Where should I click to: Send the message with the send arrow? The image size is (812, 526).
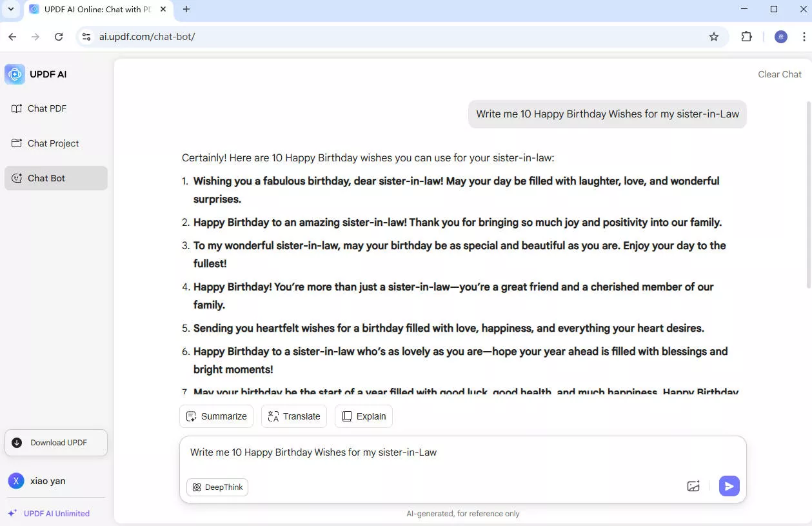pyautogui.click(x=729, y=486)
